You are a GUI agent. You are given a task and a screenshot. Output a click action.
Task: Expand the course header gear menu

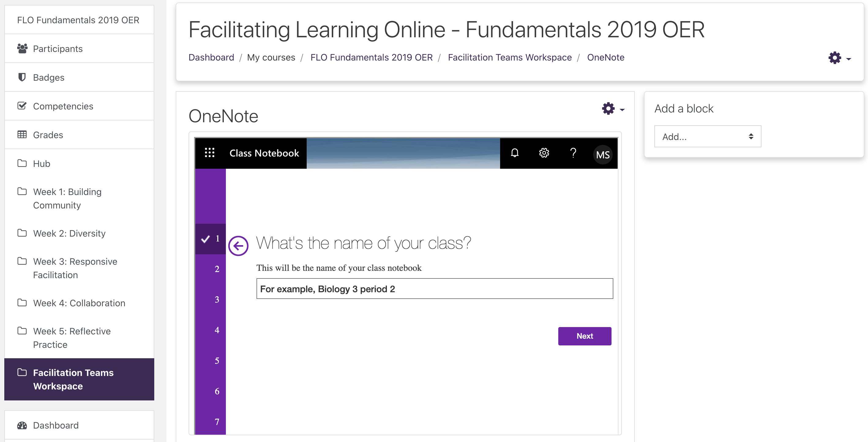click(839, 58)
